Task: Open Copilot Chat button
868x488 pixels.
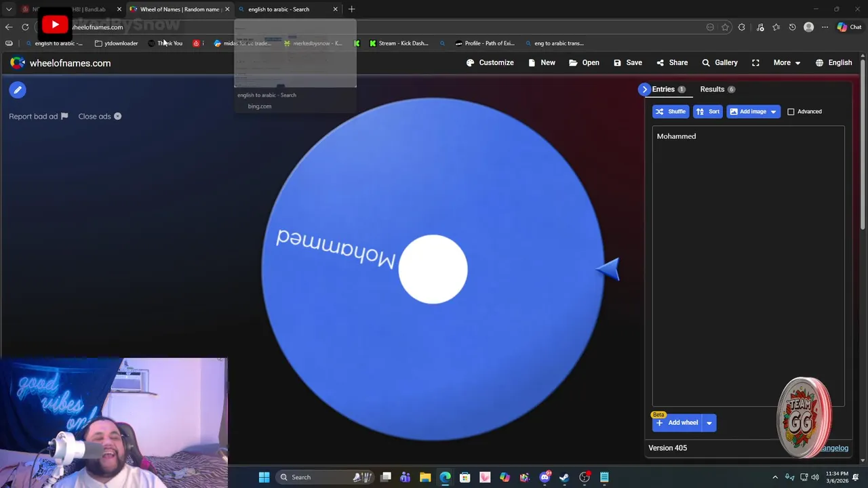Action: click(849, 27)
